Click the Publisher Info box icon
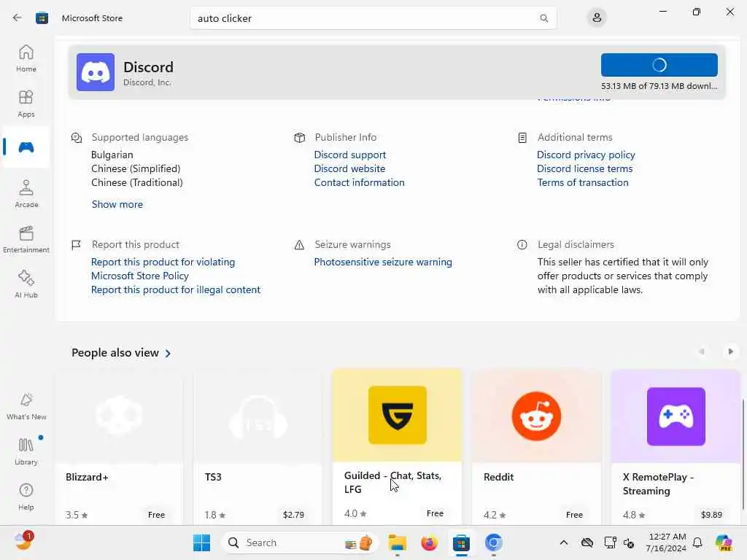 pyautogui.click(x=299, y=138)
